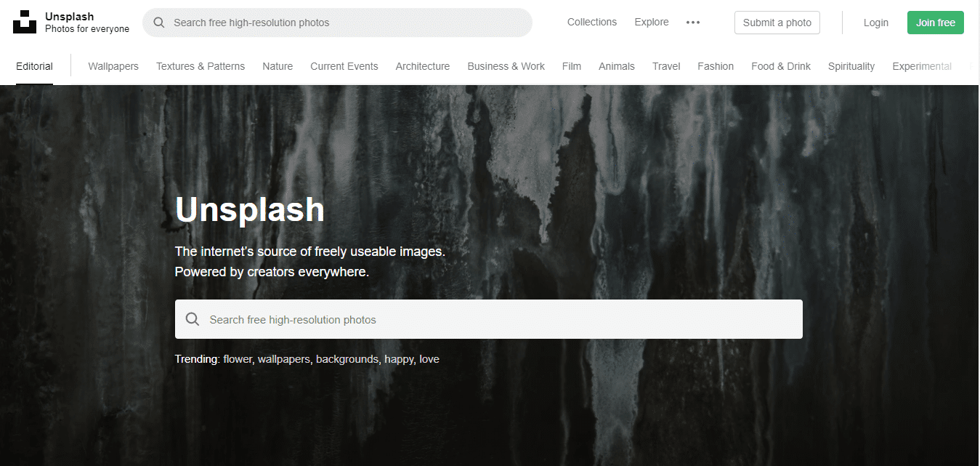This screenshot has width=980, height=466.
Task: Click 'The internet's source of freely useable images.'
Action: point(310,252)
